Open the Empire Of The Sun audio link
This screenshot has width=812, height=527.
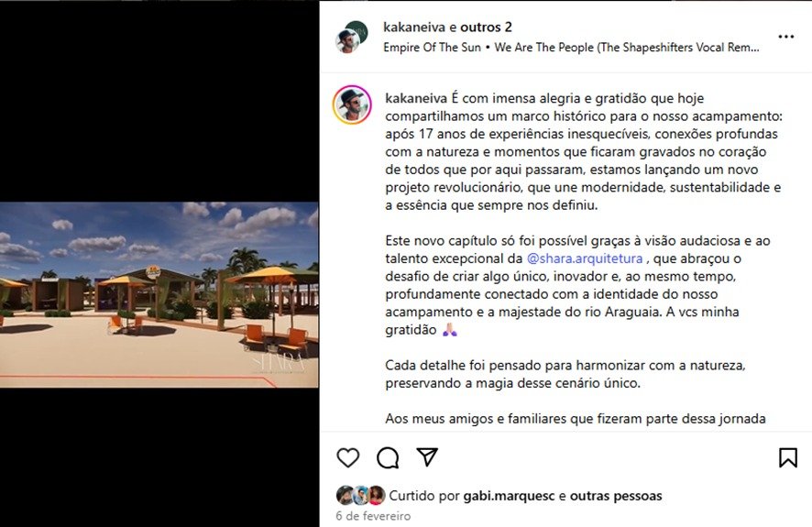tap(571, 47)
